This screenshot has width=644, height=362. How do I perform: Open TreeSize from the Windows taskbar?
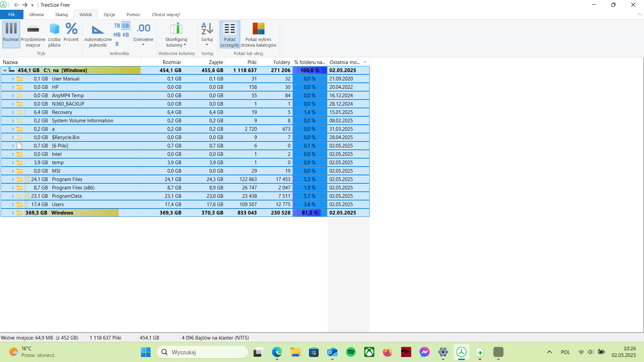[462, 352]
